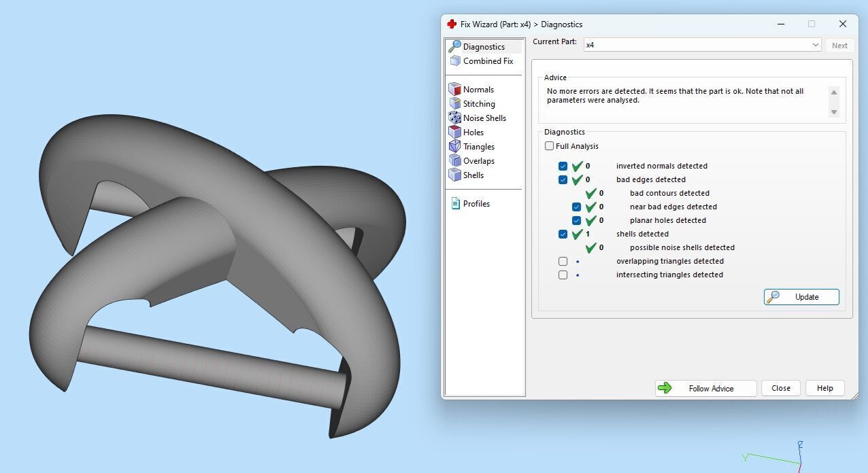Viewport: 868px width, 473px height.
Task: Click the Follow Advice button
Action: point(705,388)
